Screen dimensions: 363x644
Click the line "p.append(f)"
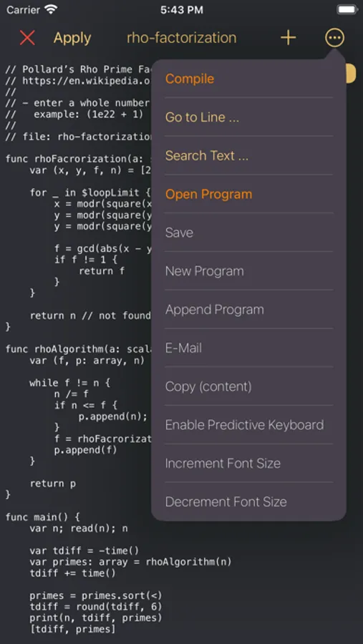click(85, 450)
